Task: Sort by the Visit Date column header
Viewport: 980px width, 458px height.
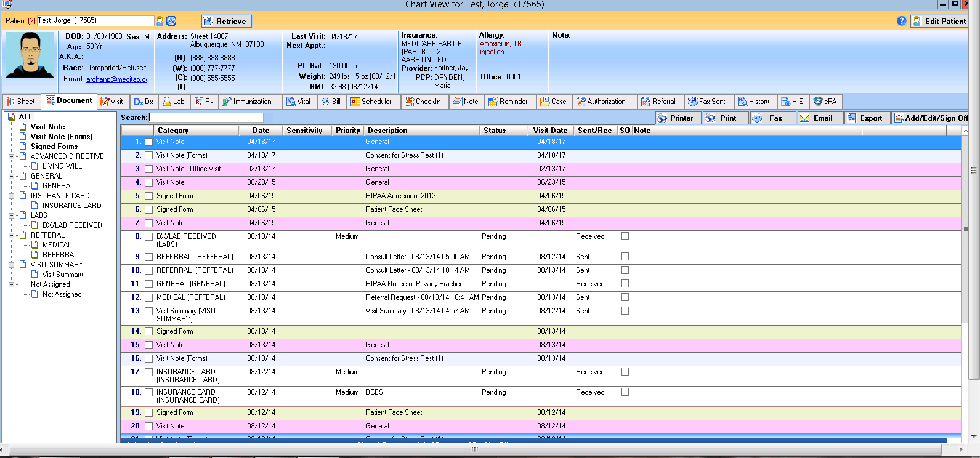Action: [x=550, y=131]
